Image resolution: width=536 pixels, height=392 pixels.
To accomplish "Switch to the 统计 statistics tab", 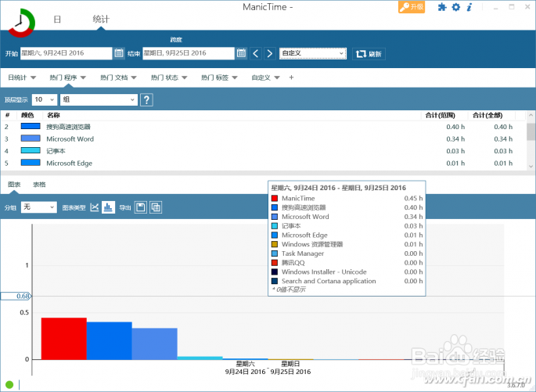I will pos(101,19).
